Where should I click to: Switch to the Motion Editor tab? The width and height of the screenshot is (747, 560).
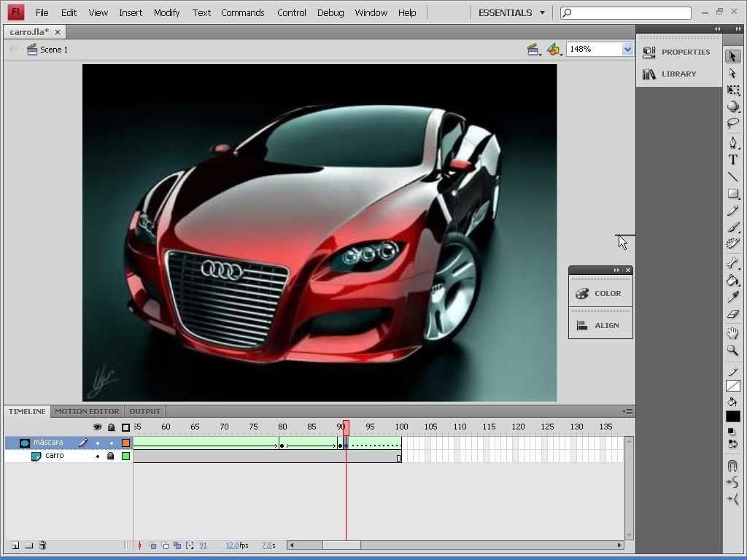click(x=87, y=411)
